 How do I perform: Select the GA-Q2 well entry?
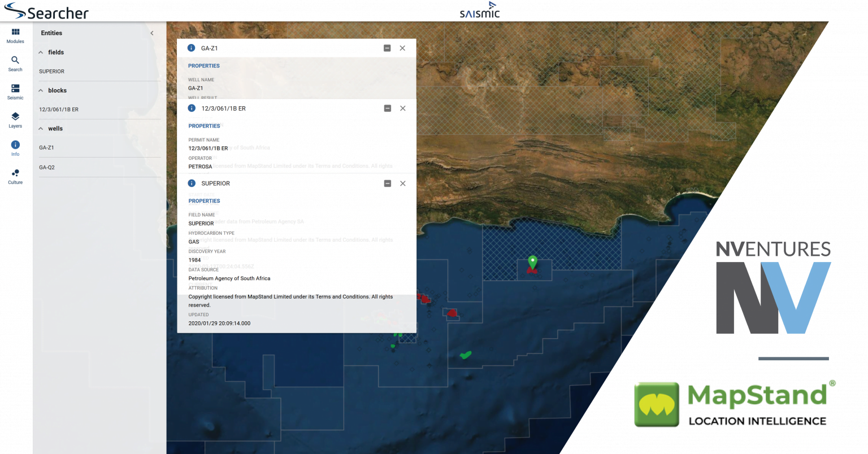(47, 167)
